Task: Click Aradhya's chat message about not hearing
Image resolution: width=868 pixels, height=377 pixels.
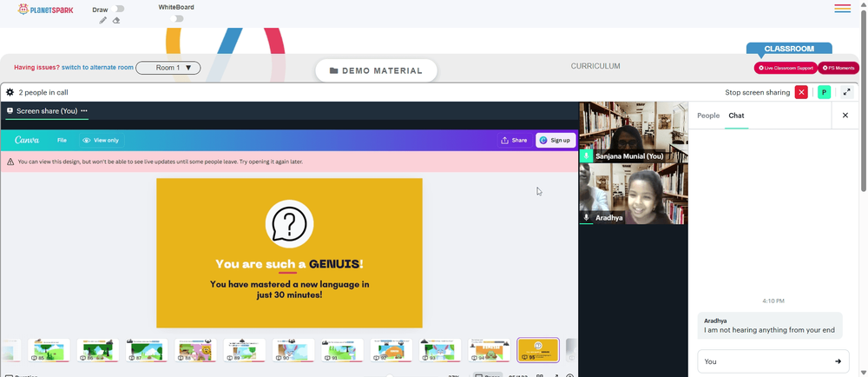Action: point(770,326)
